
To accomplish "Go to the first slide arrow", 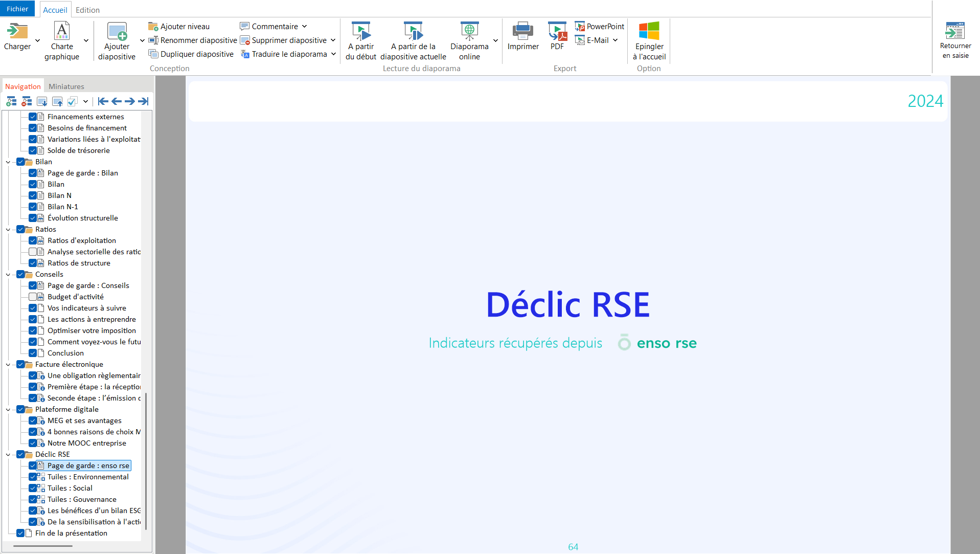I will click(103, 101).
